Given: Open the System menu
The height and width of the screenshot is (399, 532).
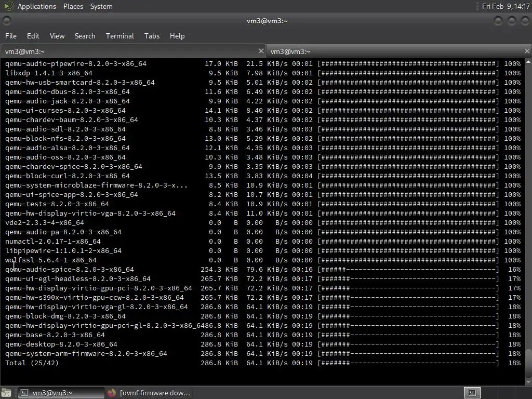Looking at the screenshot, I should click(x=101, y=6).
